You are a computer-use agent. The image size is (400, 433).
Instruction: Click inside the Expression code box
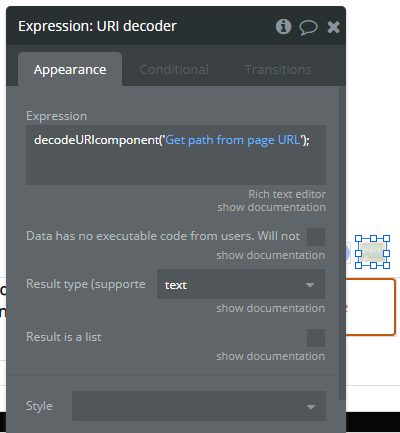tap(176, 155)
